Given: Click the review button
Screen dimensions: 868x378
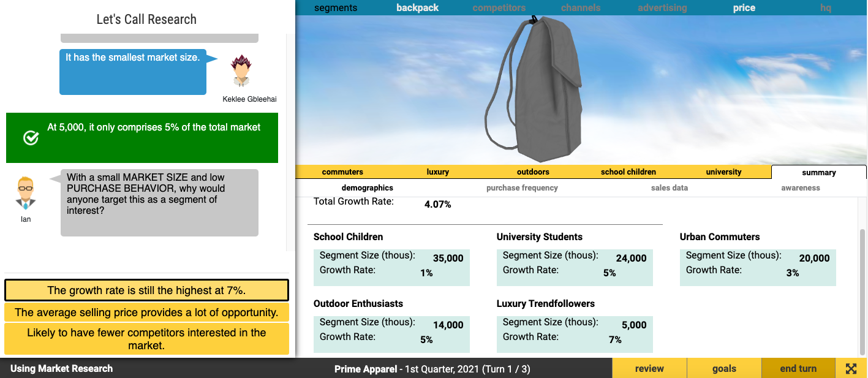Looking at the screenshot, I should 649,368.
